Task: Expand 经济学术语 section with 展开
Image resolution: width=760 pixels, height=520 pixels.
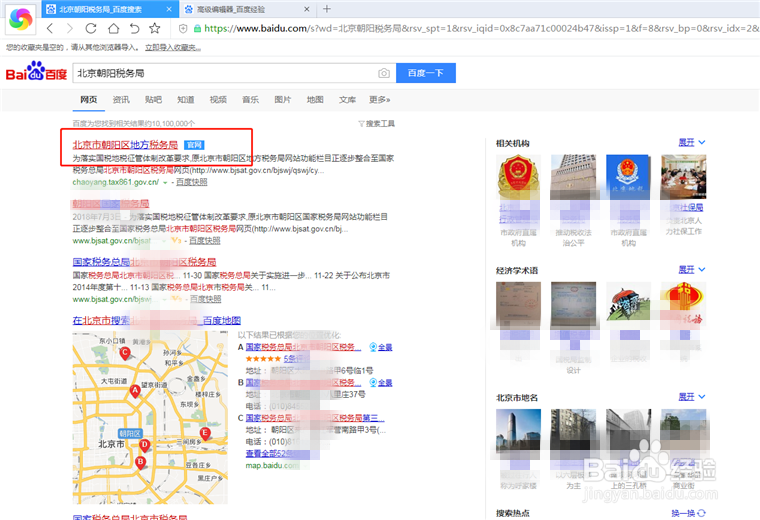Action: [x=692, y=269]
